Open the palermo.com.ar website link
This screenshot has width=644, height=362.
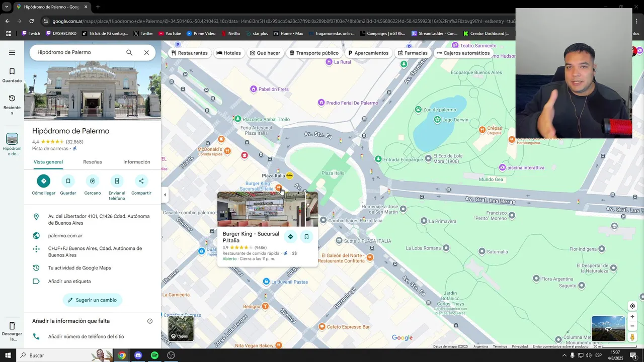tap(65, 236)
